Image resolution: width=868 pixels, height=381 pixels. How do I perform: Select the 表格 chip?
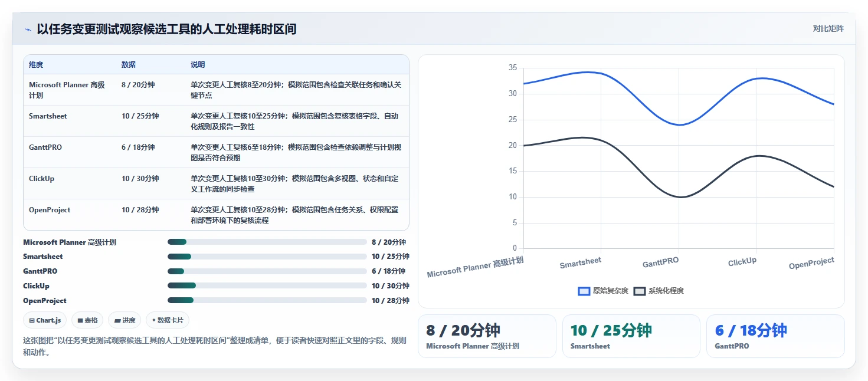[87, 320]
